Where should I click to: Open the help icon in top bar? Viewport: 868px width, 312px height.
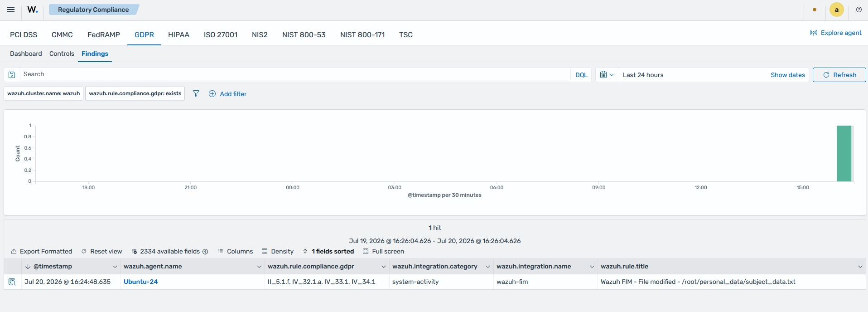tap(858, 10)
